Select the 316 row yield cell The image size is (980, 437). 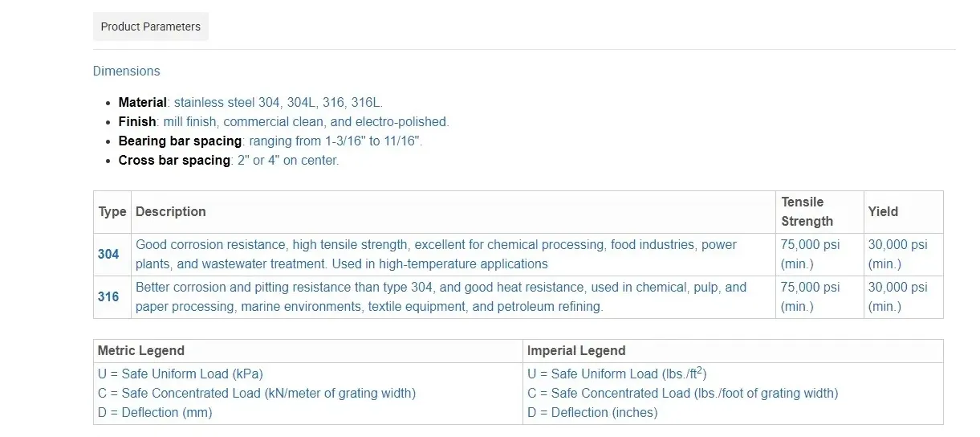897,296
